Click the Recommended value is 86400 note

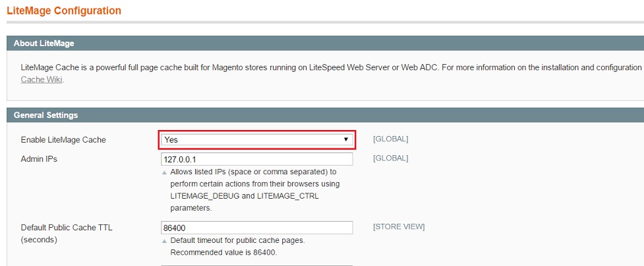pos(223,253)
